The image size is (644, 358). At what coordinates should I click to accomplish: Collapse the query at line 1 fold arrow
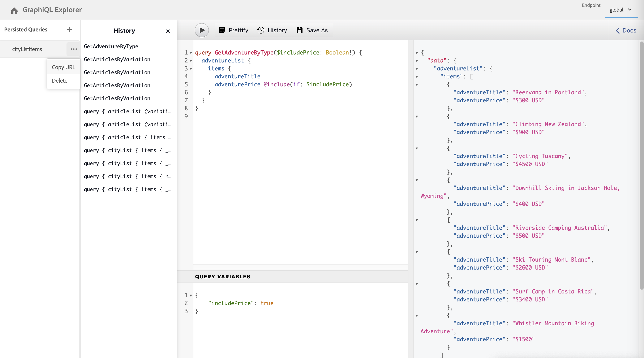pyautogui.click(x=191, y=53)
